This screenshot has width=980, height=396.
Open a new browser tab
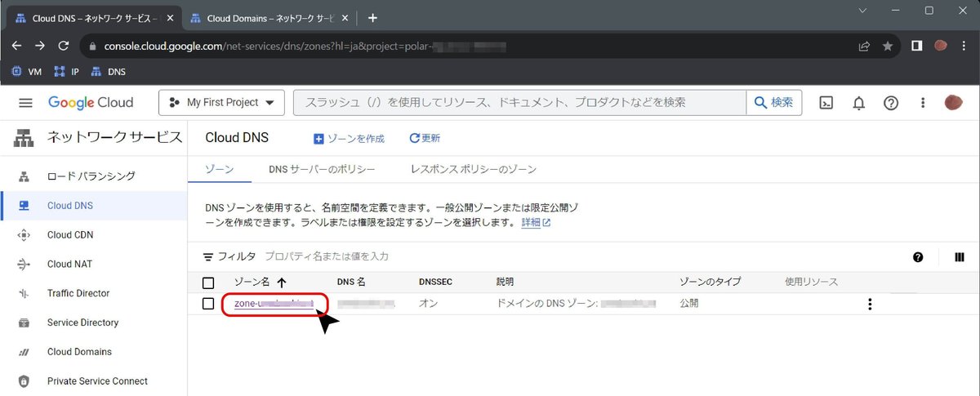pos(372,18)
